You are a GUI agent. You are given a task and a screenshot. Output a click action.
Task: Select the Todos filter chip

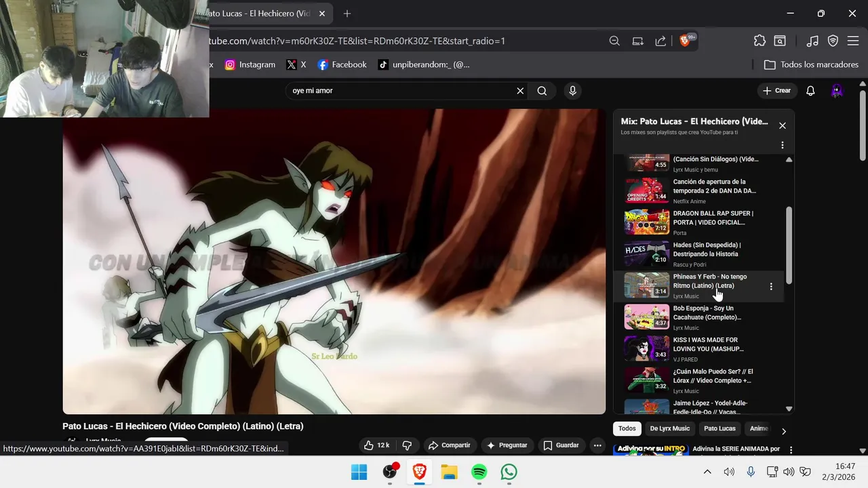pos(627,428)
